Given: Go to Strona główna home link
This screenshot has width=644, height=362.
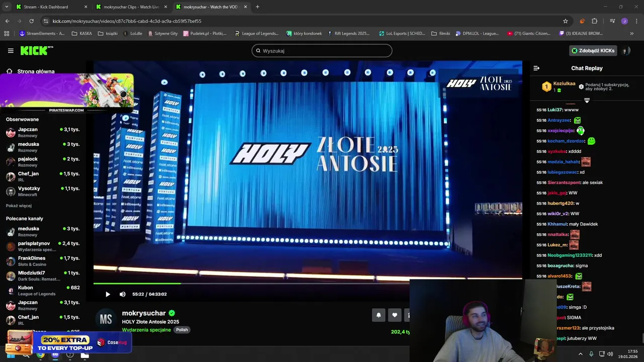Looking at the screenshot, I should pyautogui.click(x=30, y=71).
